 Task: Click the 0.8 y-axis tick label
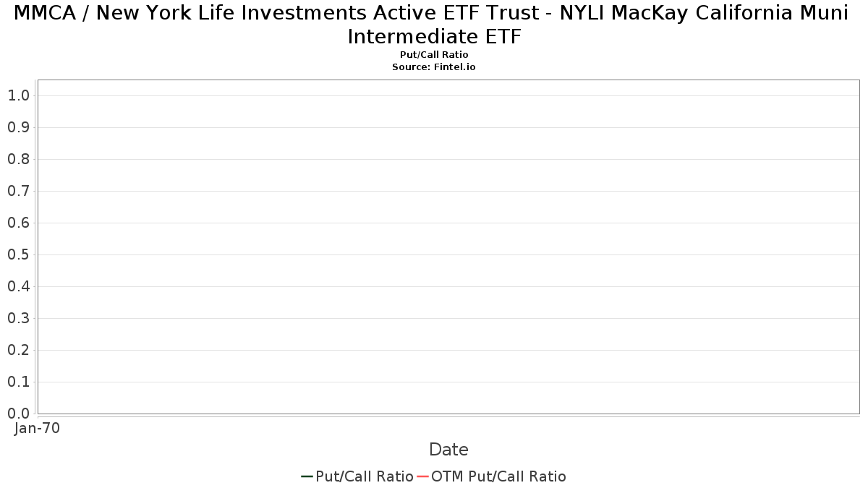point(18,159)
